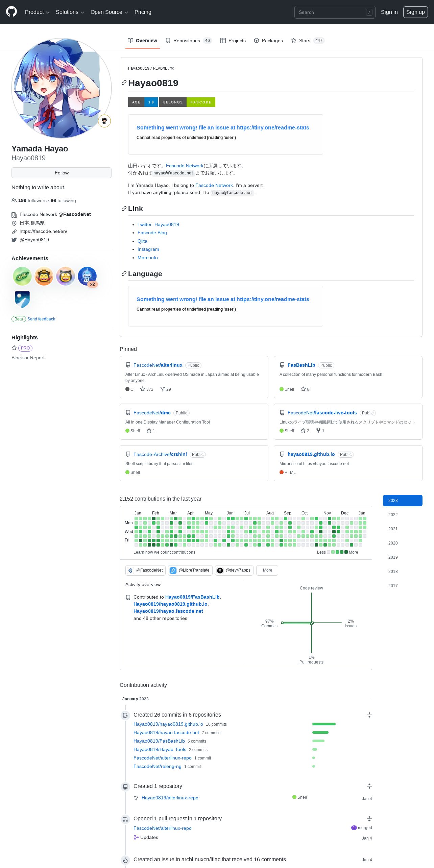This screenshot has height=868, width=434.
Task: Click fascode-live-tools fork count icon
Action: click(x=318, y=431)
